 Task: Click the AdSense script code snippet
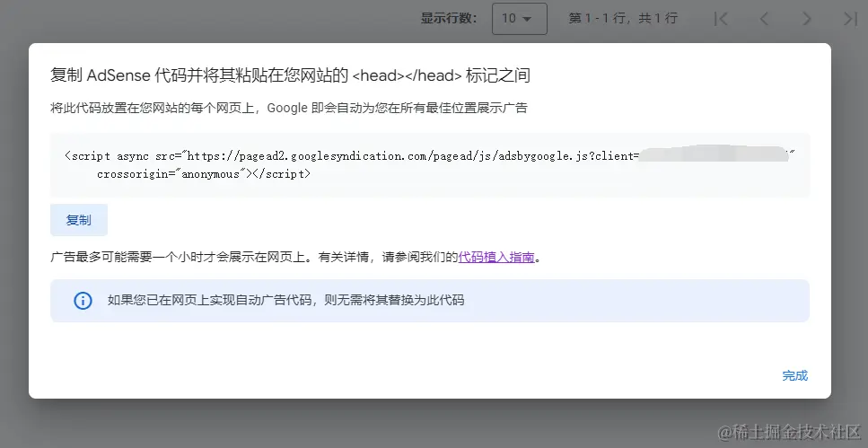pos(430,165)
